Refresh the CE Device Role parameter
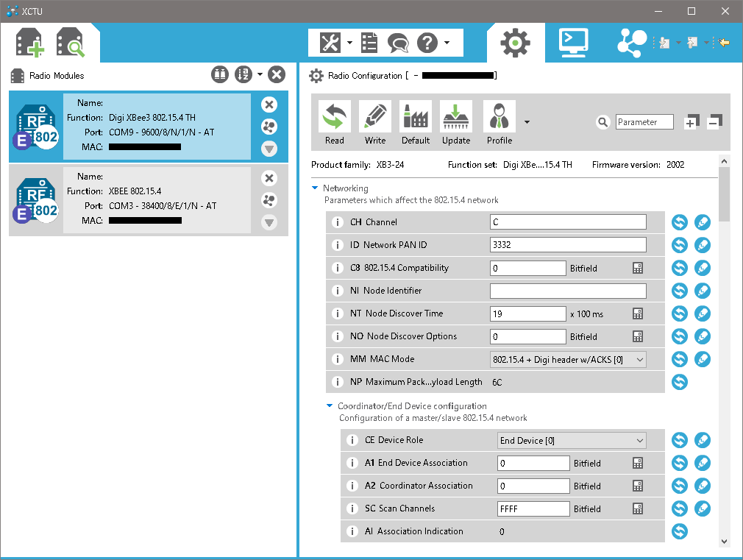Image resolution: width=743 pixels, height=560 pixels. 680,440
